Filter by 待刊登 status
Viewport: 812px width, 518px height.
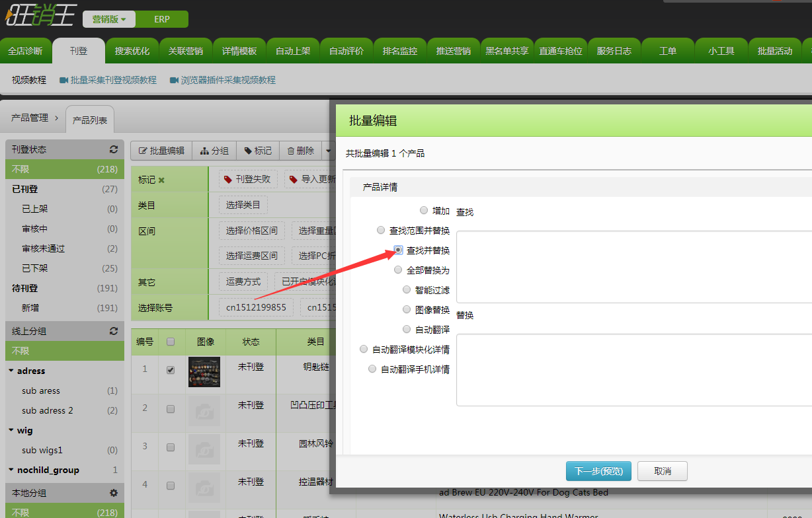[x=64, y=288]
